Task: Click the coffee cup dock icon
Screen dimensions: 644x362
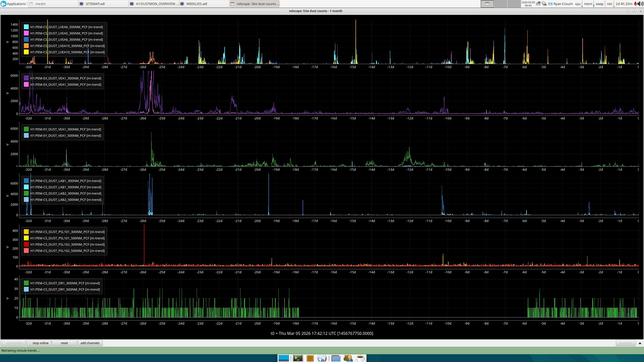Action: pos(360,358)
